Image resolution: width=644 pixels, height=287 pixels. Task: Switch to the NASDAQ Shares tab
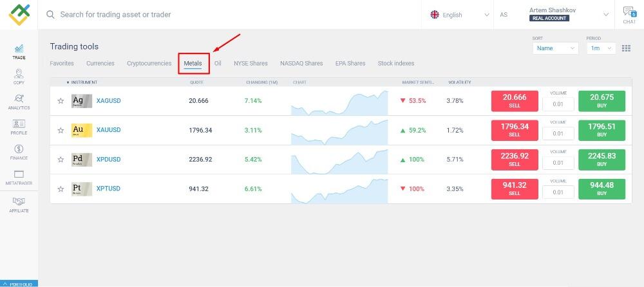click(x=301, y=64)
